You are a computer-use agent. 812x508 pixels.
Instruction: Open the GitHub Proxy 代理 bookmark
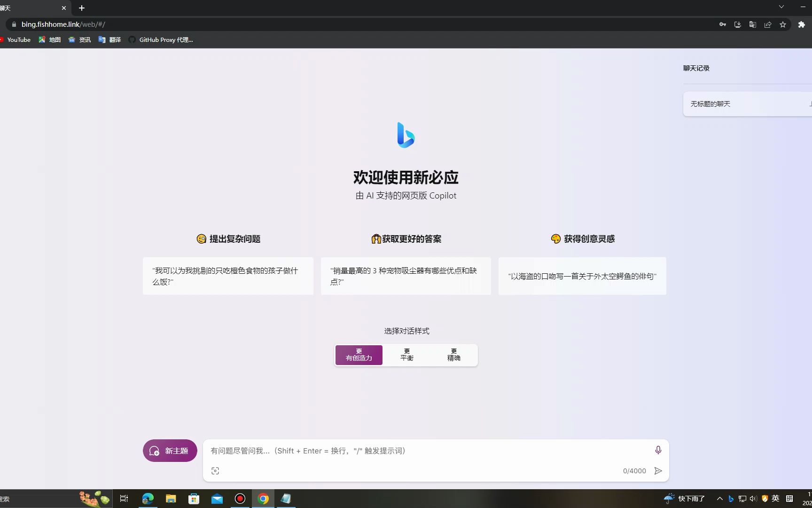point(161,40)
